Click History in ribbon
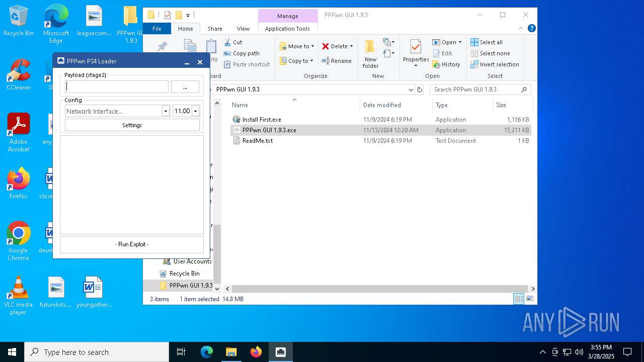Image resolution: width=644 pixels, height=362 pixels. coord(446,64)
